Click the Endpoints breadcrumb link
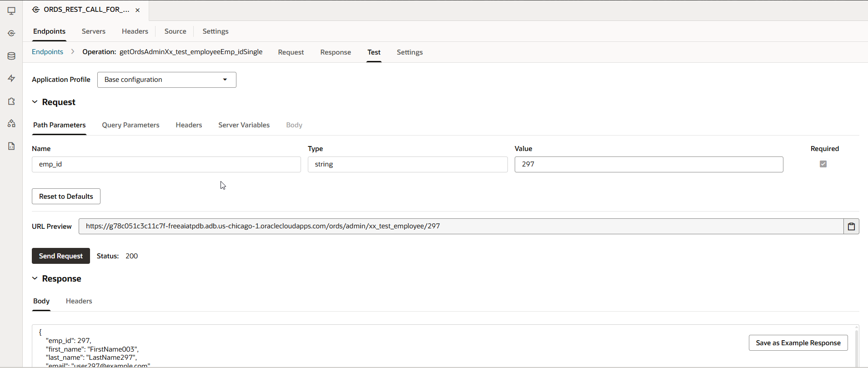 pyautogui.click(x=47, y=52)
